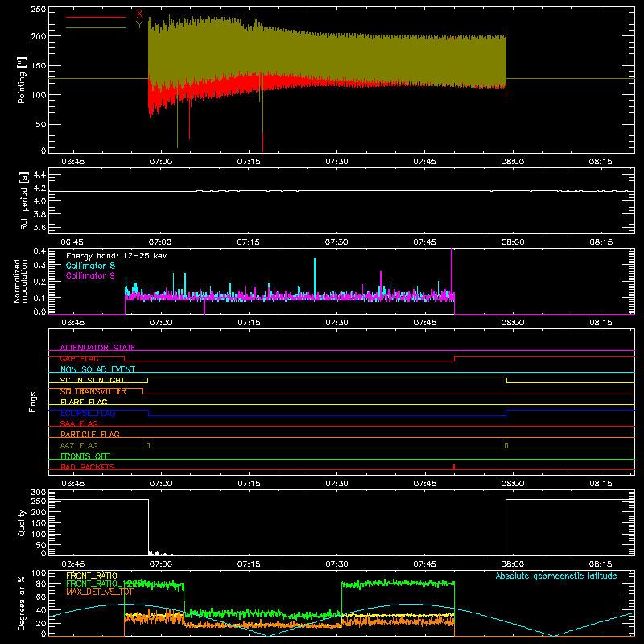The width and height of the screenshot is (644, 644).
Task: Click the Collimator 9 legend label
Action: 90,275
